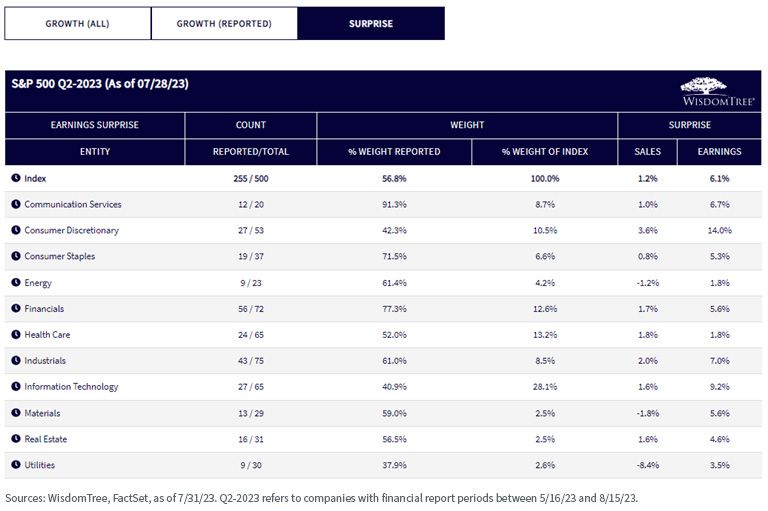Click the Reported/Total column header
Image resolution: width=768 pixels, height=511 pixels.
[251, 151]
